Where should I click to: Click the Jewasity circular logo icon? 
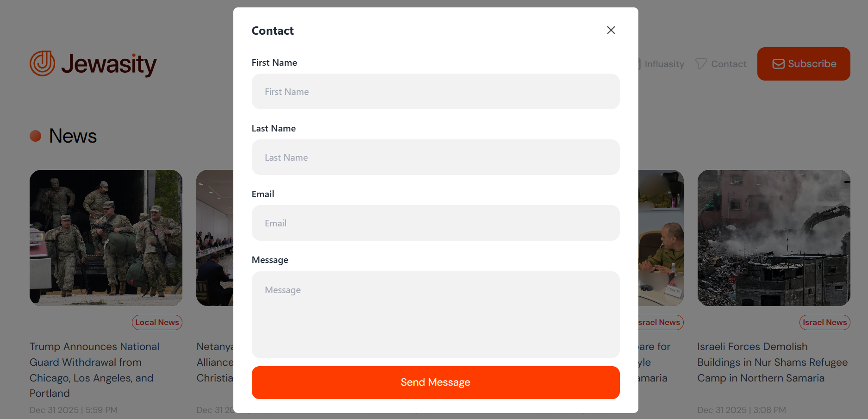point(42,63)
